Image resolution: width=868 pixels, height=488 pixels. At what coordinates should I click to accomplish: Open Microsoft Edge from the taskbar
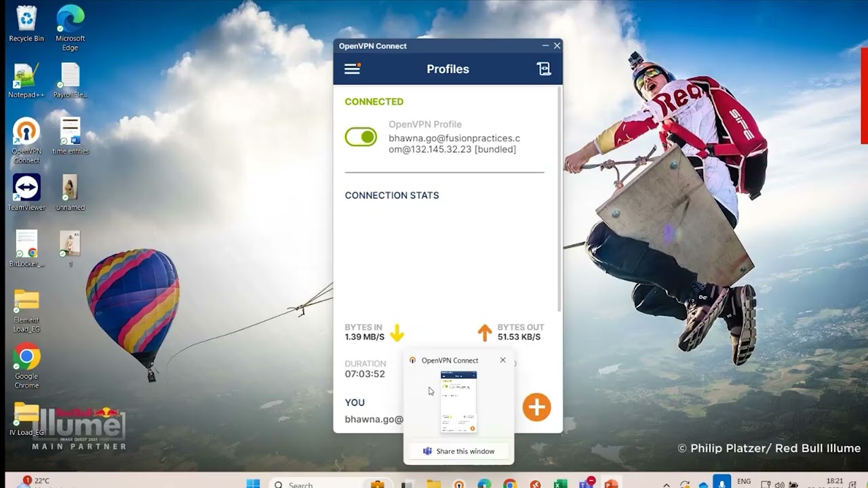pyautogui.click(x=484, y=484)
